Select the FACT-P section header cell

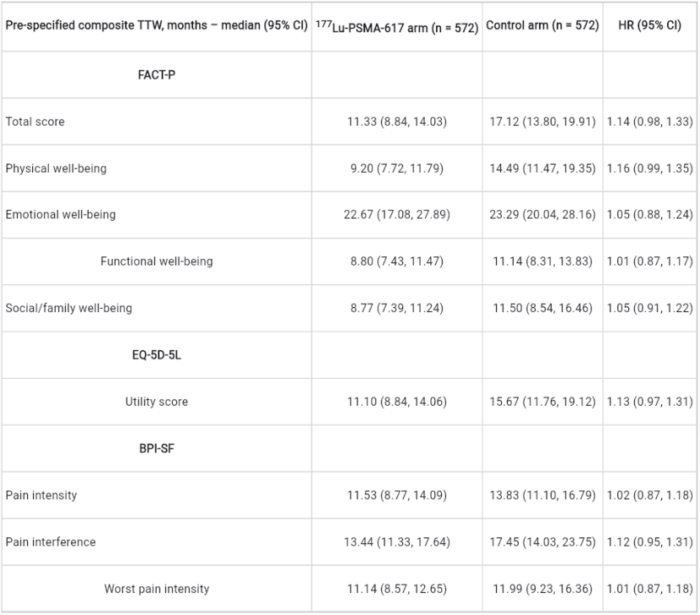pyautogui.click(x=156, y=74)
